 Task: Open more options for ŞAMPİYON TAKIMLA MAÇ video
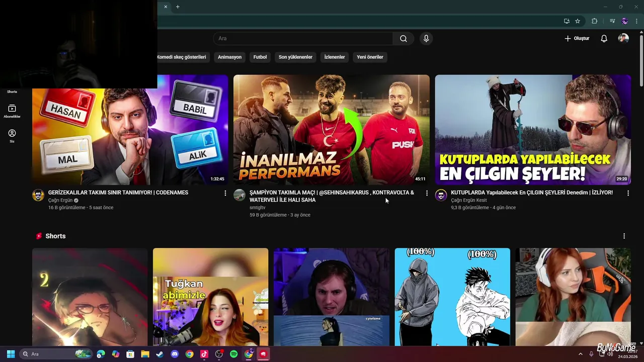427,193
